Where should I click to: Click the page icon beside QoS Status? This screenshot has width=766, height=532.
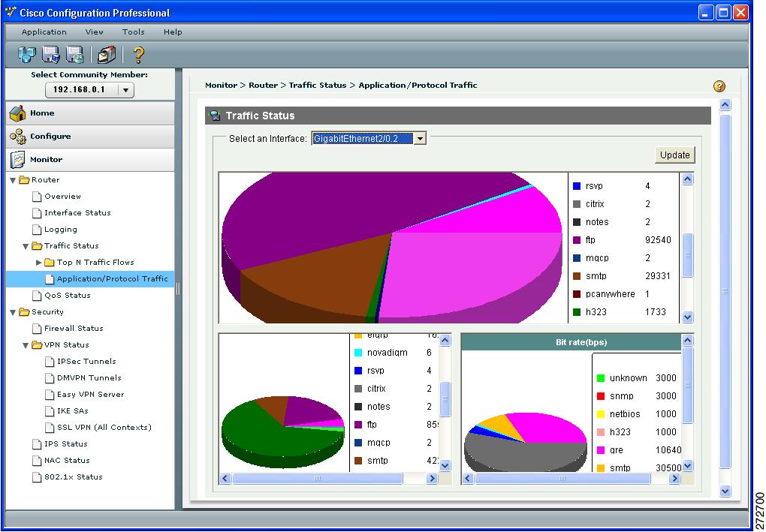tap(37, 296)
